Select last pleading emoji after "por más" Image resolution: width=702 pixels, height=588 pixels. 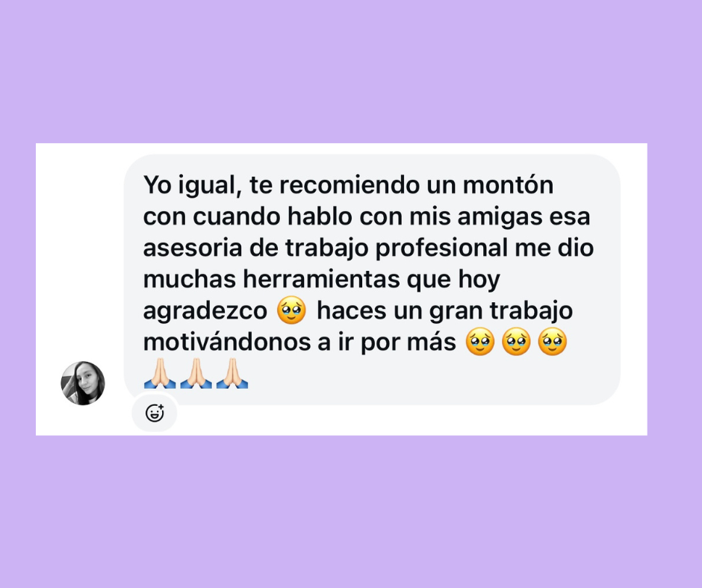coord(553,342)
